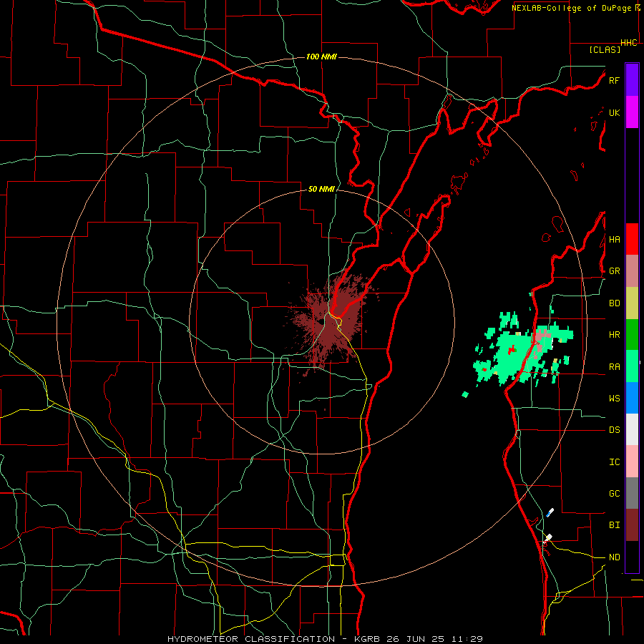This screenshot has width=644, height=644.
Task: Click the [CLAS] units label
Action: tap(605, 49)
